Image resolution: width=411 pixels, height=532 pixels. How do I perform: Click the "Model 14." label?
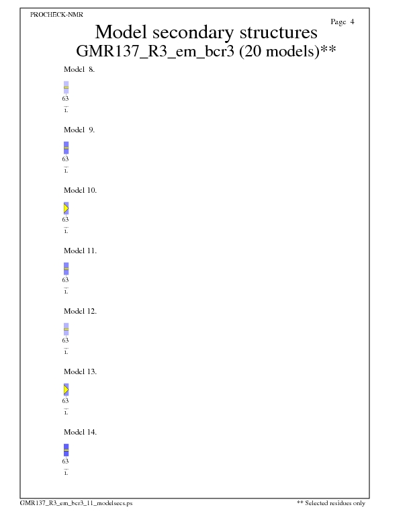(x=81, y=432)
